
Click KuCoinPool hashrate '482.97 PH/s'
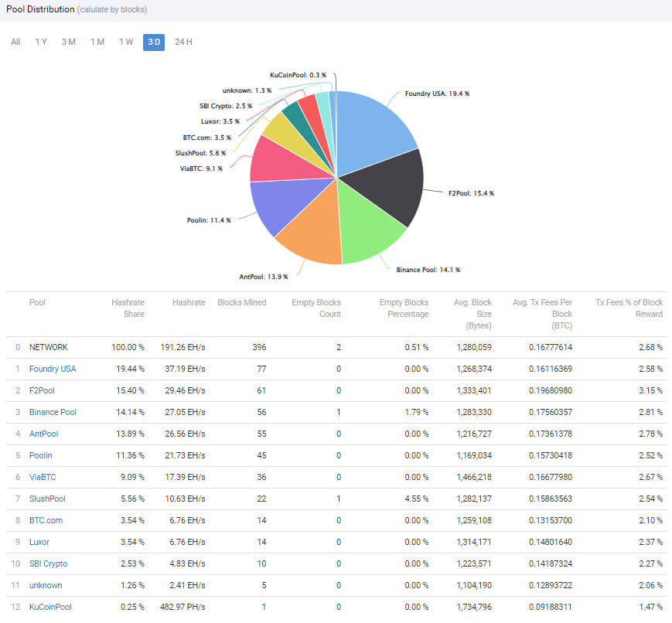pyautogui.click(x=182, y=607)
